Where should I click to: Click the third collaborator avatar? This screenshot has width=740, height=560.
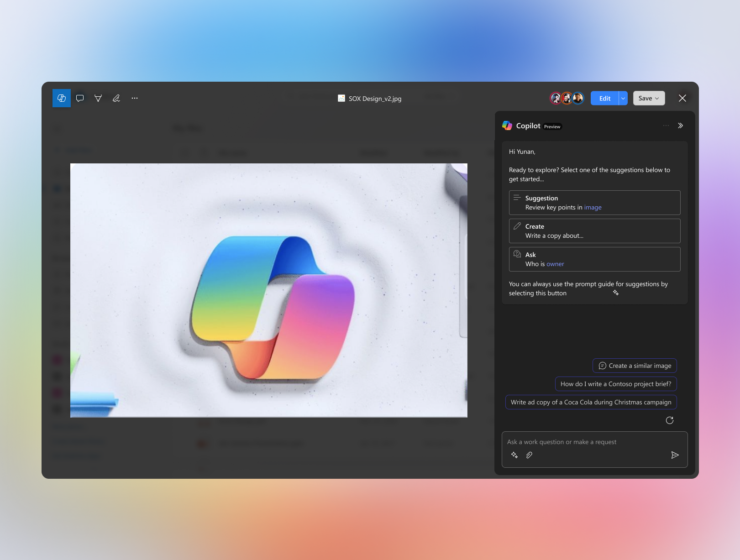click(578, 98)
